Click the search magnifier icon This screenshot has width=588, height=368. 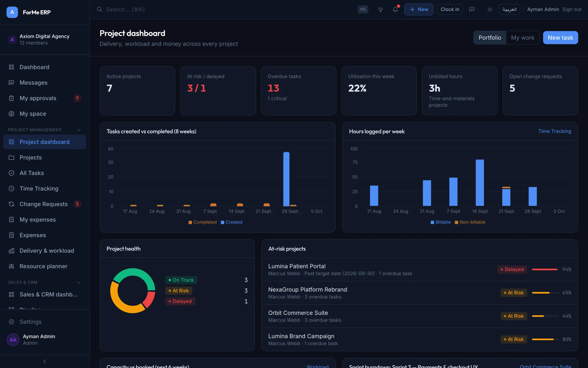99,9
